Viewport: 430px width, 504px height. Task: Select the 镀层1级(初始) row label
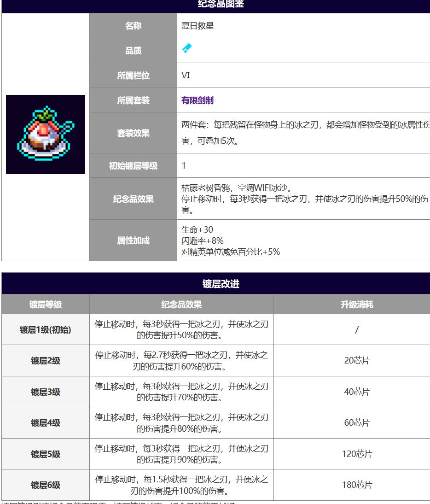45,329
